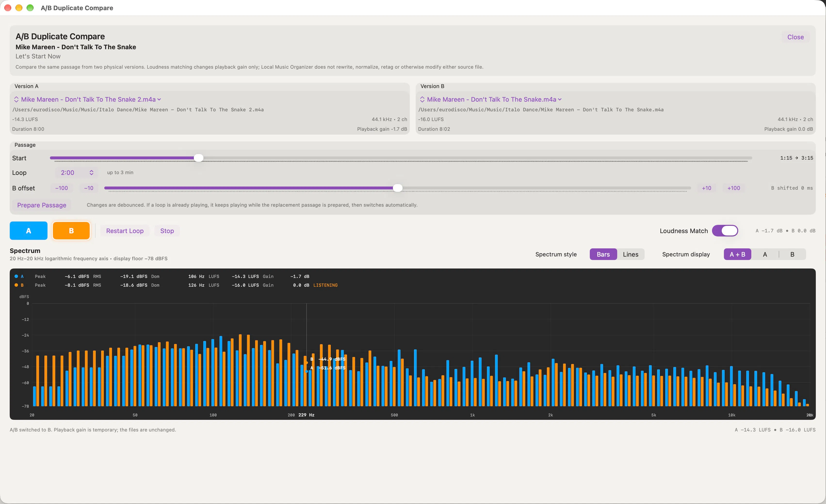Open the Loop duration 2:00 stepper
The image size is (826, 504).
[x=77, y=172]
